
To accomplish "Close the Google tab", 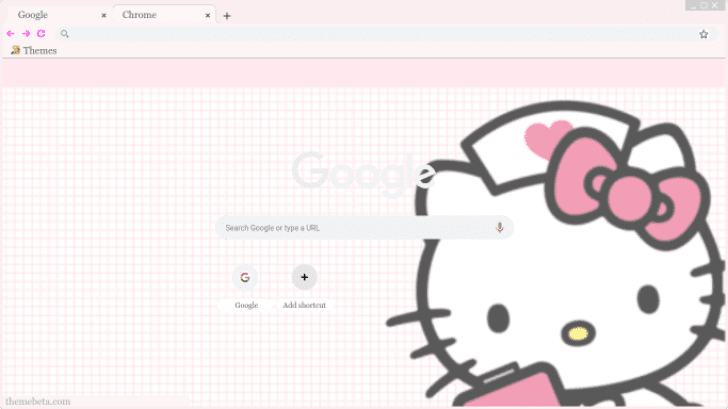I will [x=104, y=15].
